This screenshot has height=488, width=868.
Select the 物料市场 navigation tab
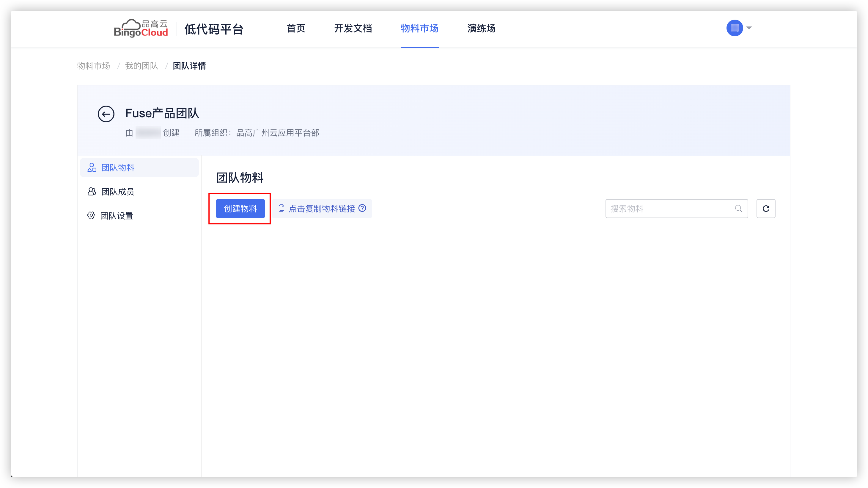(x=419, y=28)
